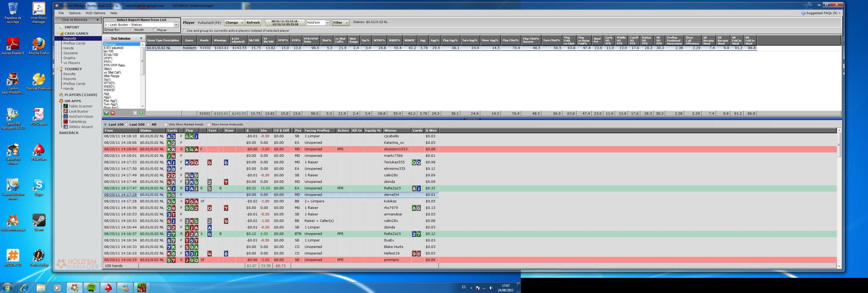Select Graphs under Cash Games
Screen dimensions: 868x293
tap(69, 58)
